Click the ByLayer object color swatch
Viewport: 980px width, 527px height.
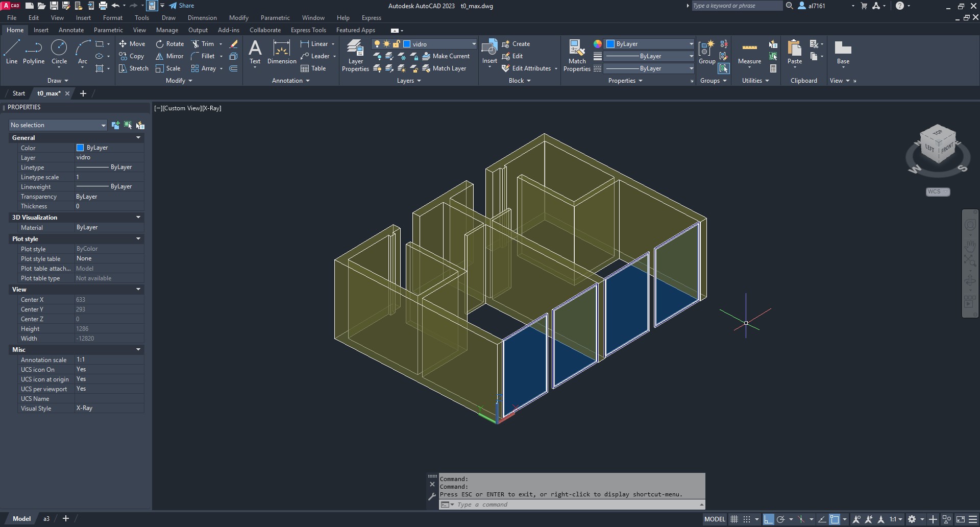pyautogui.click(x=610, y=44)
